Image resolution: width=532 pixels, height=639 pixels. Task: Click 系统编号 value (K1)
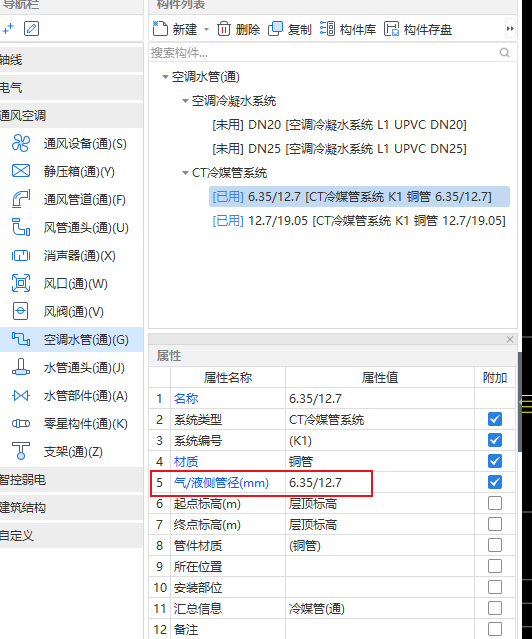380,441
